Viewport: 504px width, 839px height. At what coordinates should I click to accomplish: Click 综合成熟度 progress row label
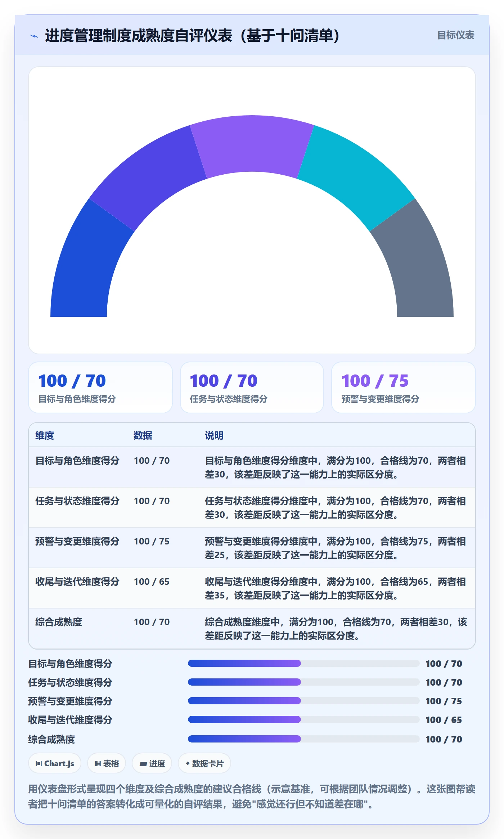51,739
